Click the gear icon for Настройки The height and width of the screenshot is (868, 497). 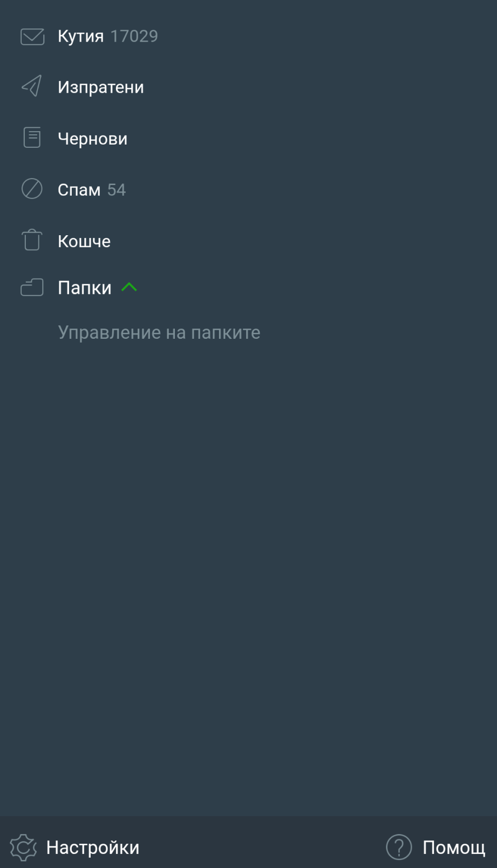(23, 848)
